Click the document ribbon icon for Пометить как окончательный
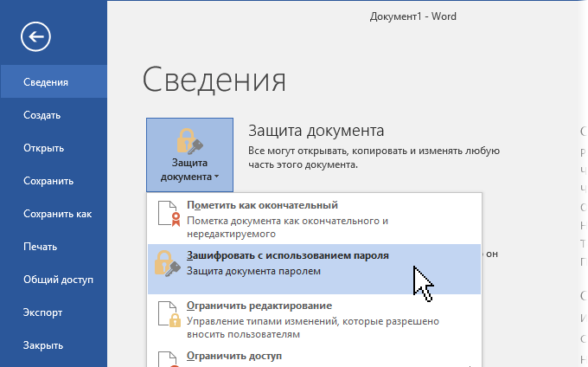 point(169,214)
